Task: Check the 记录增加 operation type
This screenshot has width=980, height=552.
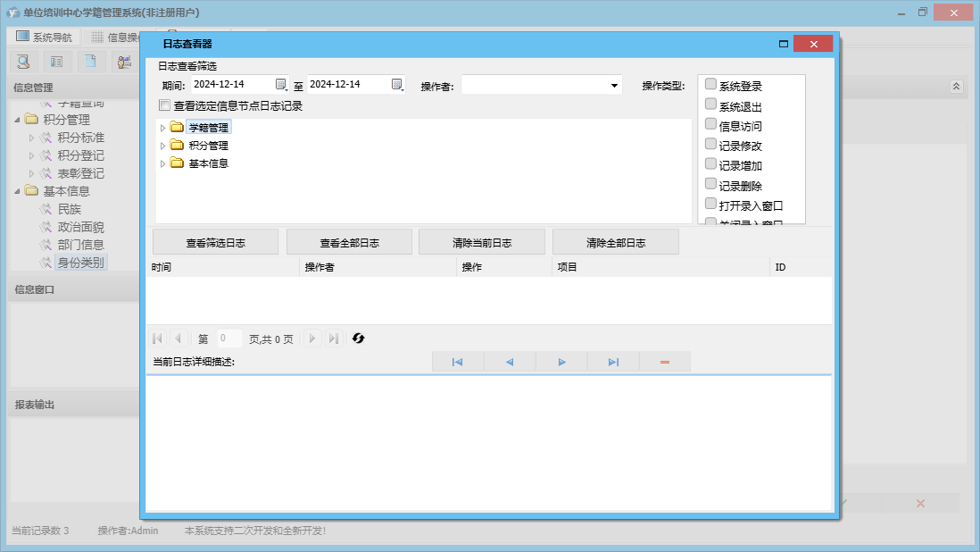Action: click(x=710, y=164)
